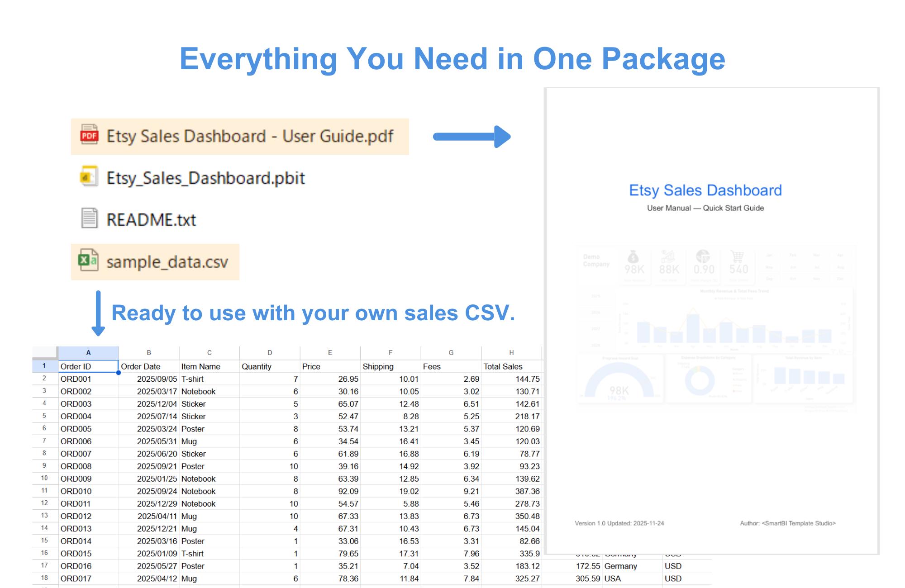
Task: Click the 'Germany' cell in ORD016 row
Action: (x=632, y=566)
